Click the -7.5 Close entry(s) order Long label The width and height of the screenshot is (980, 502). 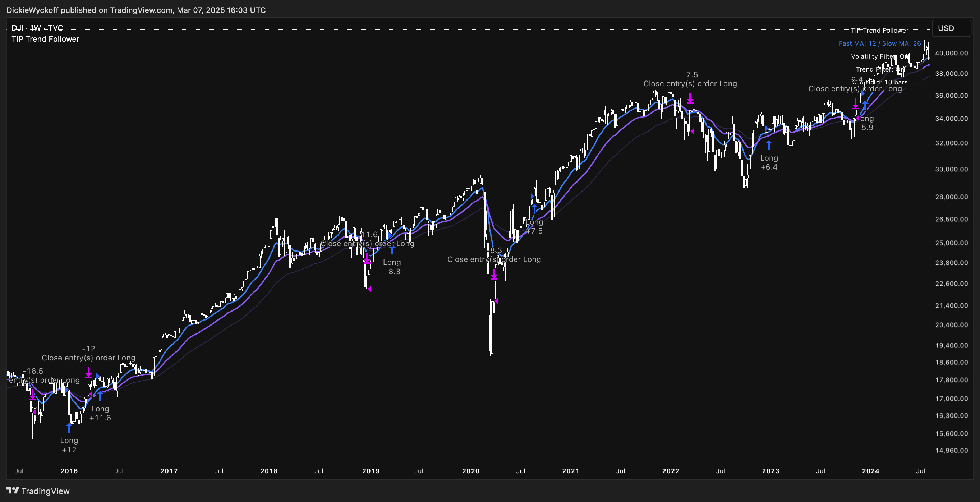coord(690,79)
